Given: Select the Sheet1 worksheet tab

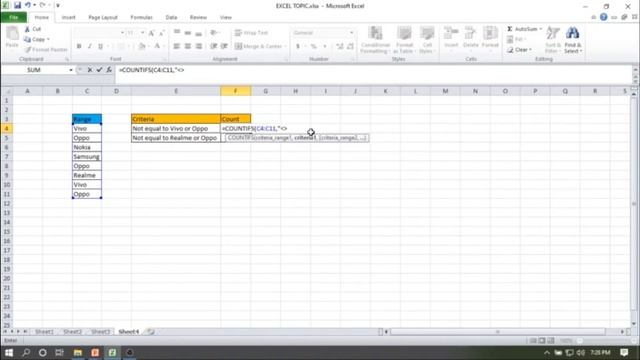Looking at the screenshot, I should 44,331.
